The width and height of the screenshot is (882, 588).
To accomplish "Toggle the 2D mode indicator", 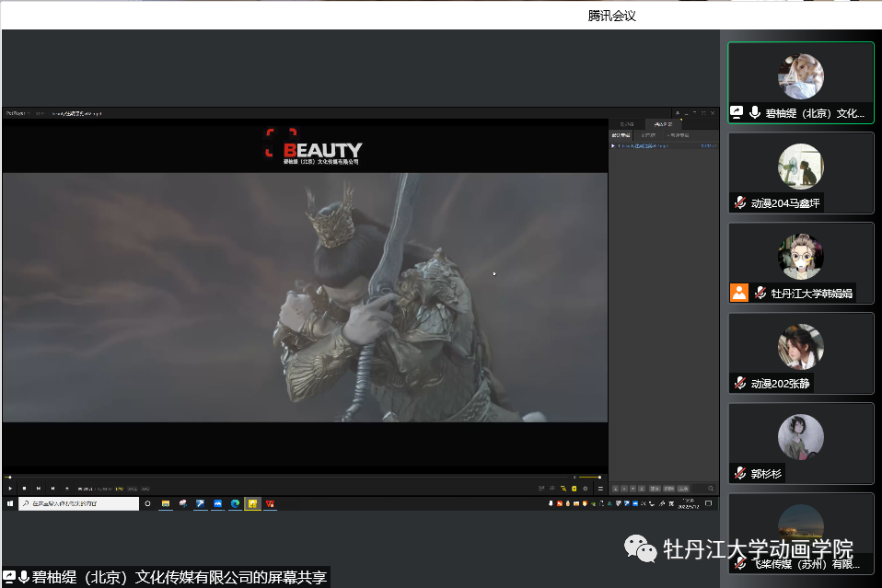I will tap(552, 488).
